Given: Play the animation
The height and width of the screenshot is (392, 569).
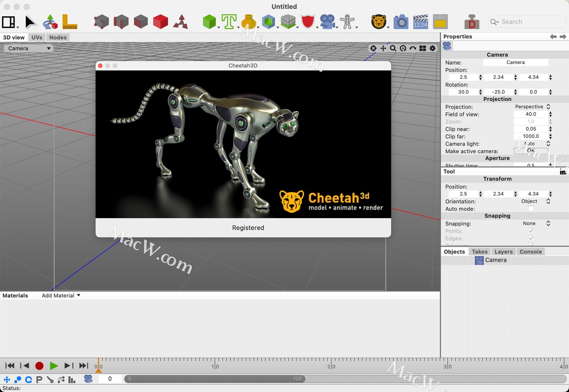Looking at the screenshot, I should (54, 366).
